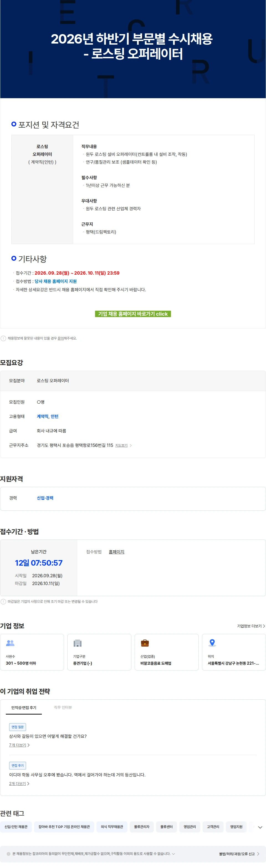Click the question 상사와 갈등이 있으면 어떻게 해결할 건가요?

click(48, 736)
